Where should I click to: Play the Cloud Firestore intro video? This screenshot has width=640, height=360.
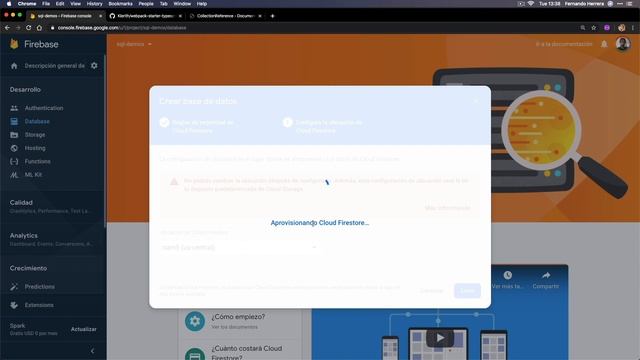[440, 338]
